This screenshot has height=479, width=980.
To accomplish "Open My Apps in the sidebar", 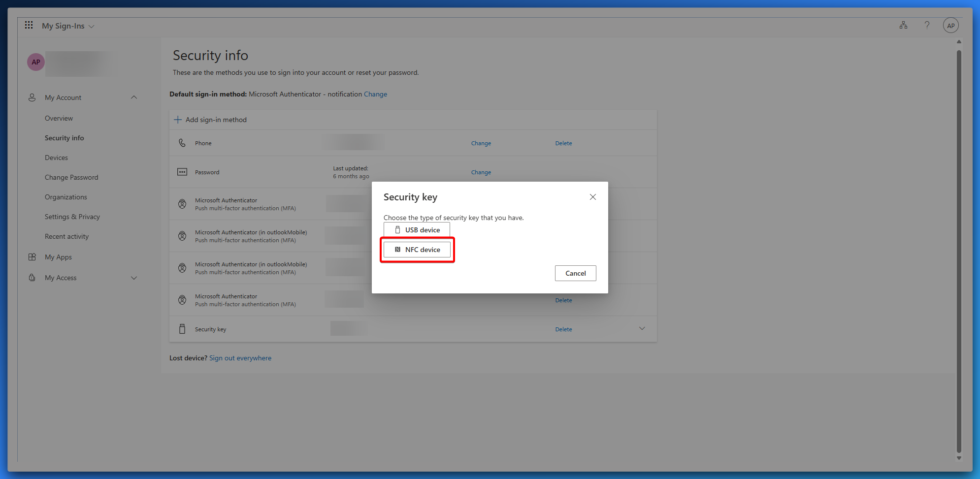I will [x=58, y=257].
